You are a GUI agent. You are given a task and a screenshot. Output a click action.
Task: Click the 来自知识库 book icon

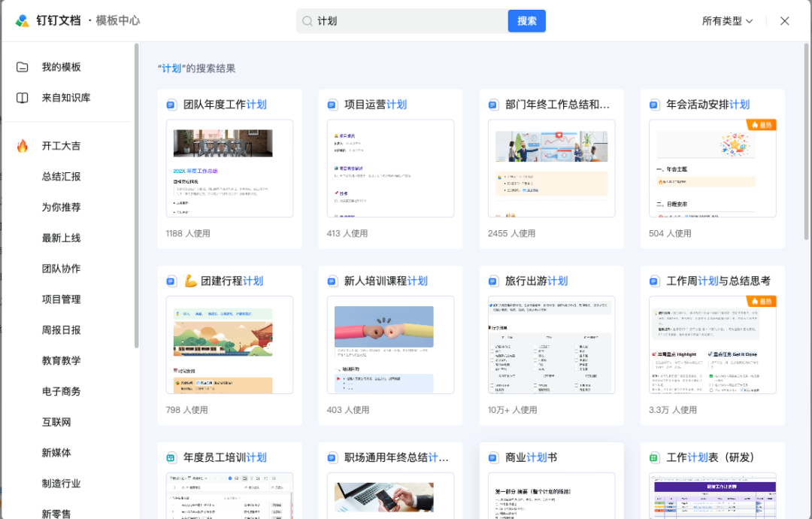(x=23, y=98)
